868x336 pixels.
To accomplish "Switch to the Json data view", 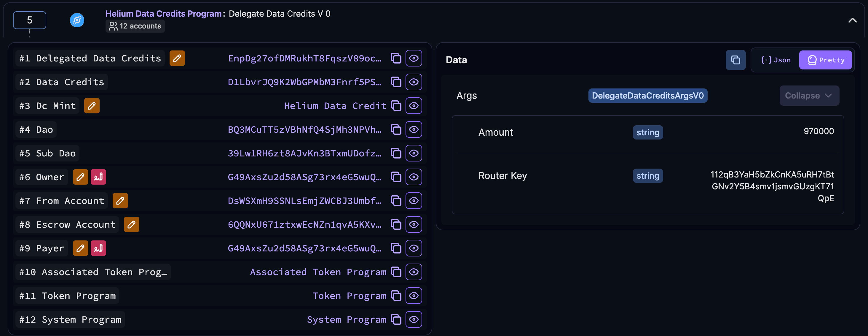I will click(776, 60).
